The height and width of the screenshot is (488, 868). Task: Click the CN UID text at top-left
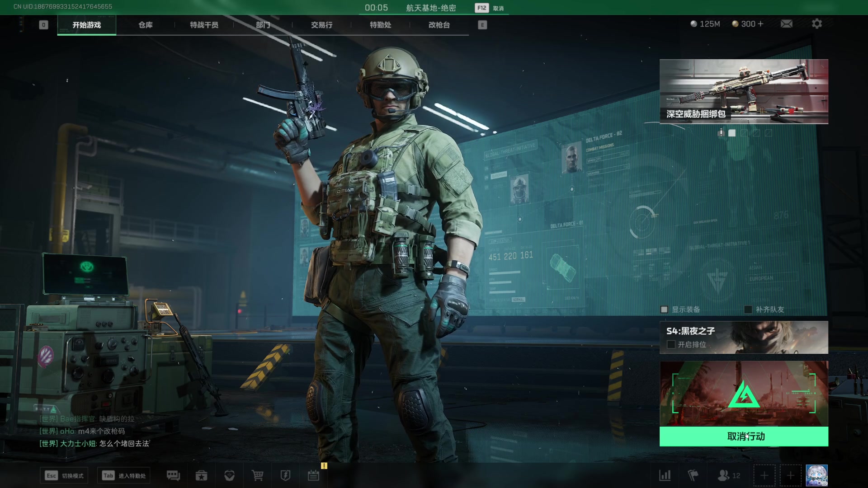tap(63, 6)
